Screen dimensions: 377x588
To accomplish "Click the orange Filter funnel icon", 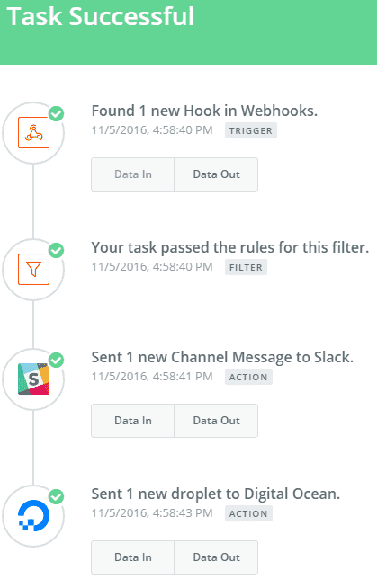I will [34, 269].
